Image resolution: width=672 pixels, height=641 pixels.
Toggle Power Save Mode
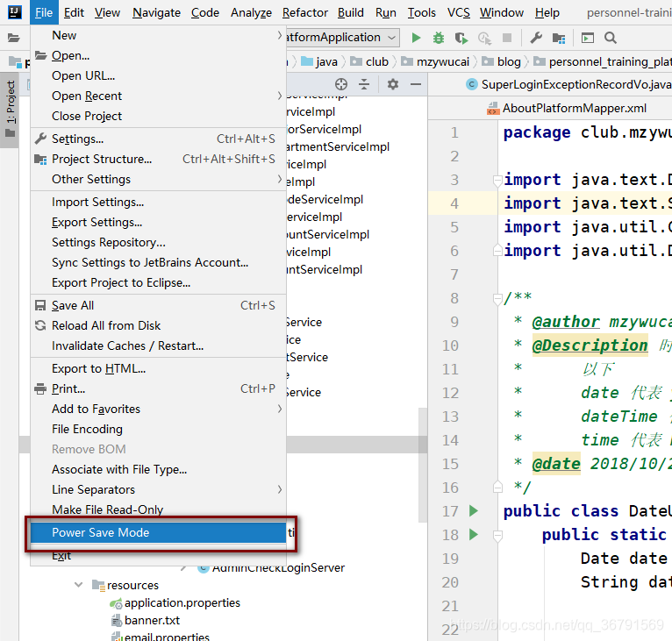coord(159,532)
